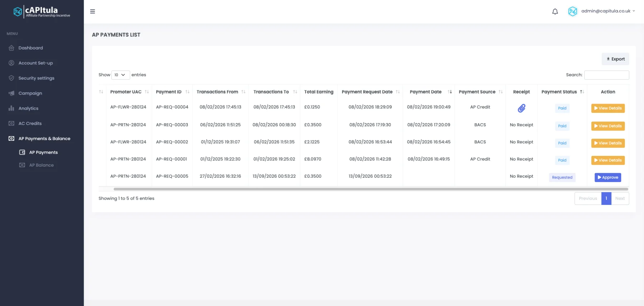This screenshot has width=644, height=306.
Task: Click the AP Payments & Balance icon
Action: tap(11, 138)
